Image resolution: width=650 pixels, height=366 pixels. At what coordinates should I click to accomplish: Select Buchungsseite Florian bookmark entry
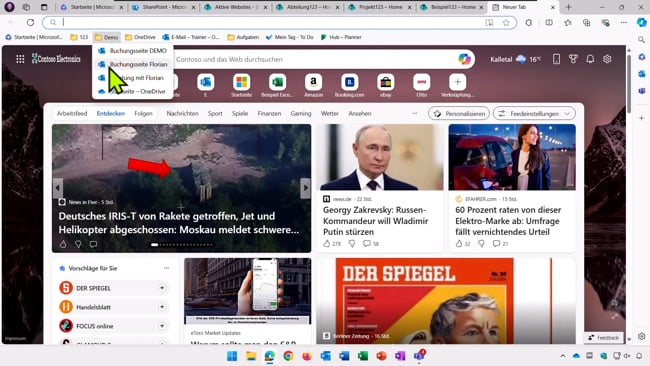tap(133, 64)
